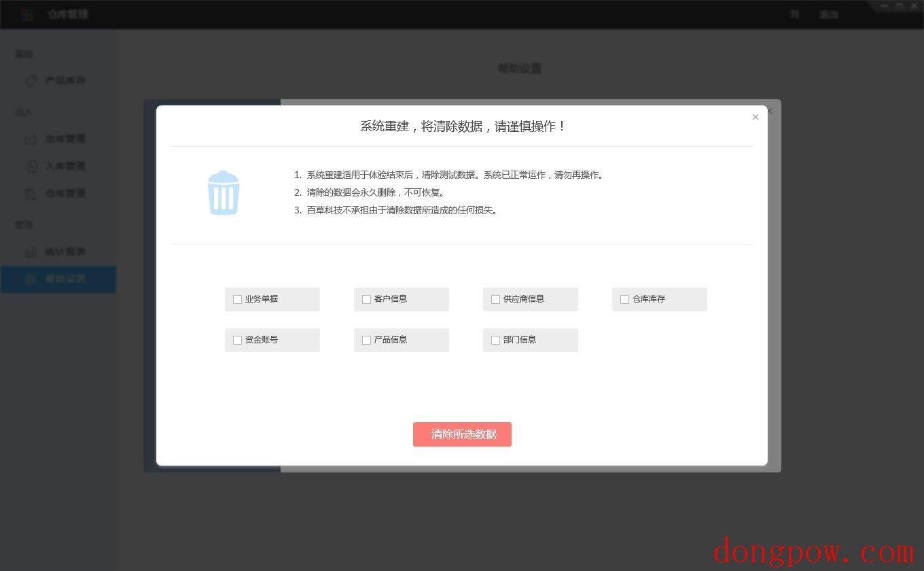This screenshot has width=924, height=571.
Task: Open 入库管理 in the sidebar
Action: [58, 167]
